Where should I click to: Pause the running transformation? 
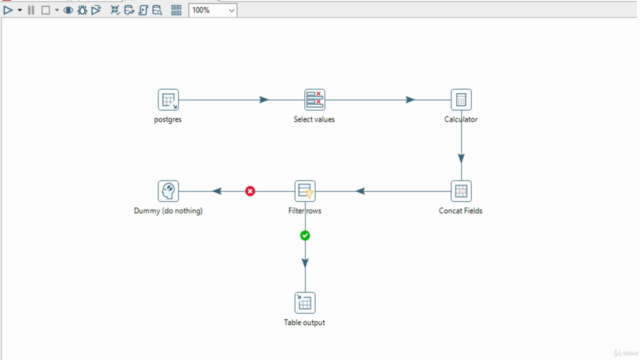[x=31, y=10]
